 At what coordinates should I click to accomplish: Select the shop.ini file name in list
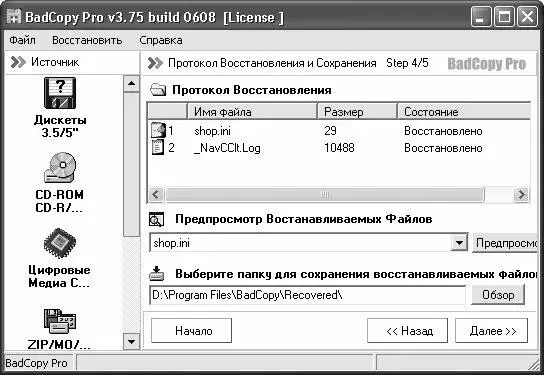212,131
